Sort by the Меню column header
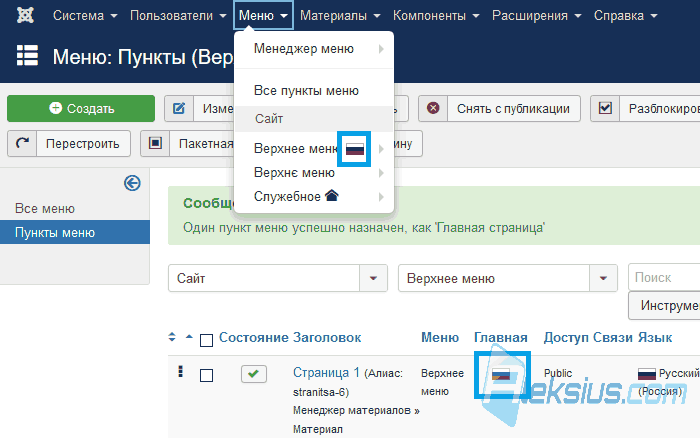This screenshot has width=700, height=438. (x=440, y=338)
